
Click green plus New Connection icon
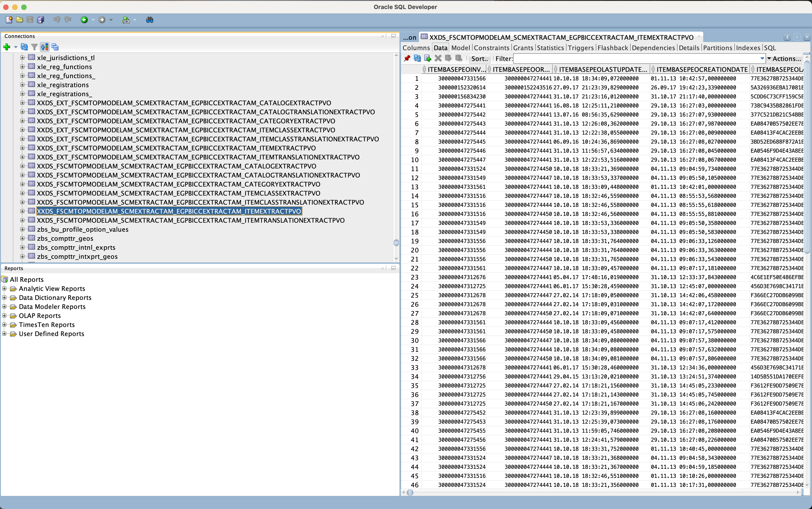click(6, 47)
